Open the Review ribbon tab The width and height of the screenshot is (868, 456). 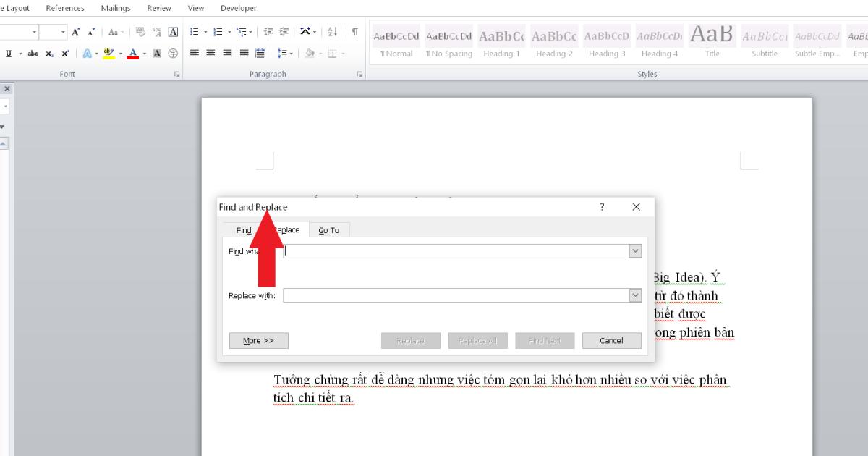coord(159,8)
